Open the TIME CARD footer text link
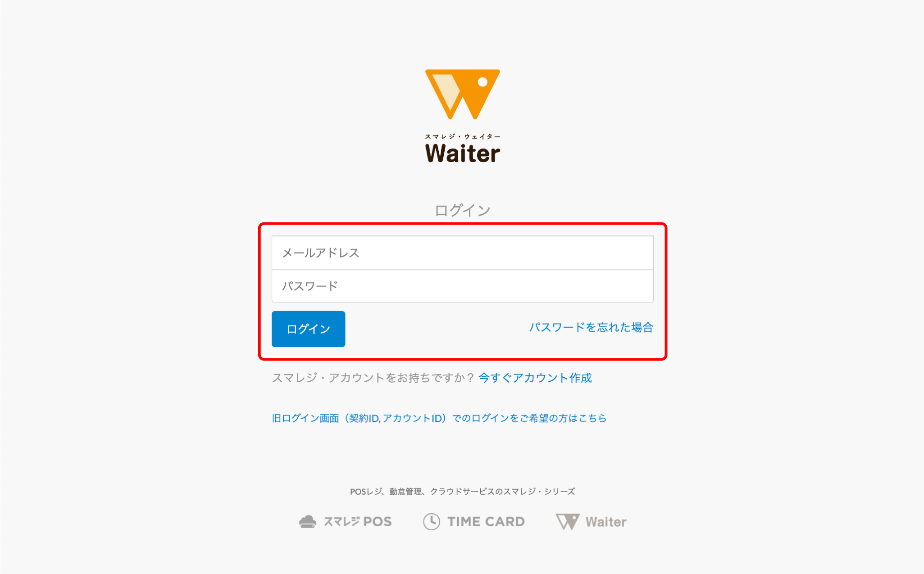This screenshot has height=574, width=924. pos(486,521)
